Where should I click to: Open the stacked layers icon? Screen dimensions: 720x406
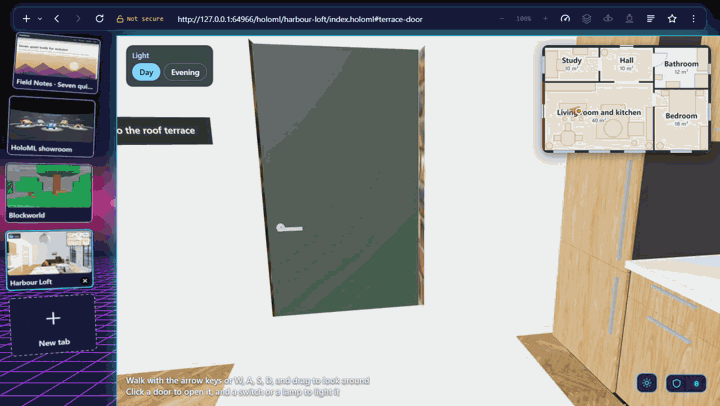[x=586, y=19]
